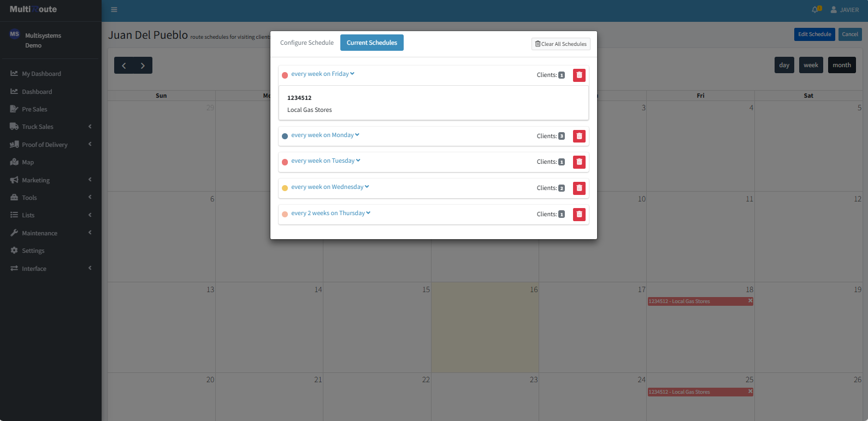Go to next month arrow
This screenshot has height=421, width=868.
143,66
